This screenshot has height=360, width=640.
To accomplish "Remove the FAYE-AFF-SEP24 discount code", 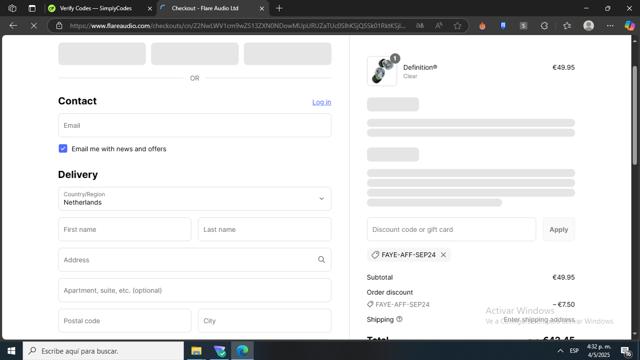I will click(443, 255).
